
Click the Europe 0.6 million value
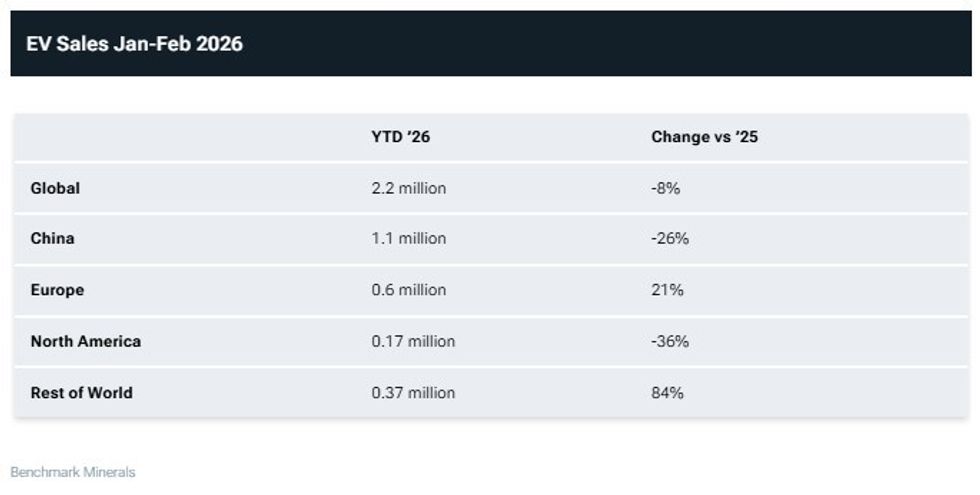coord(408,290)
